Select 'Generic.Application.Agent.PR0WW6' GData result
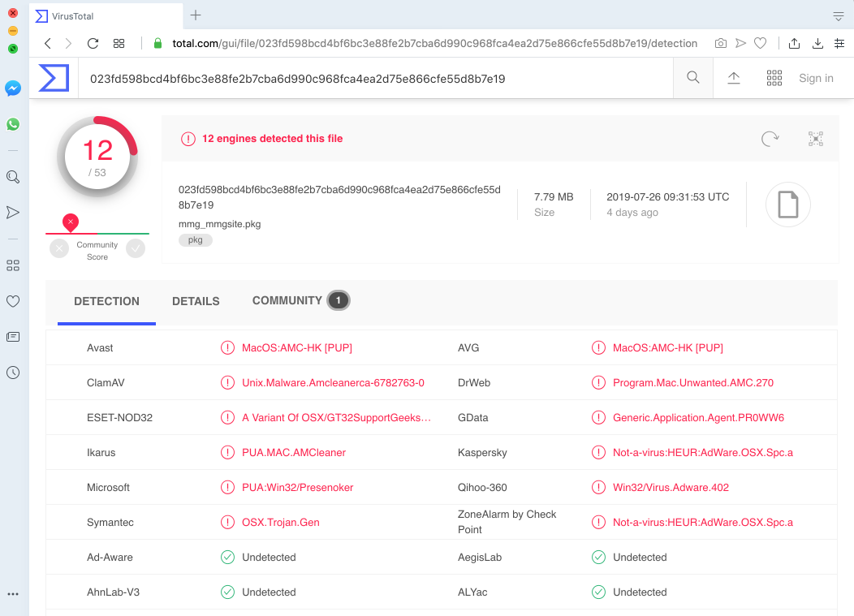The width and height of the screenshot is (854, 616). click(698, 417)
